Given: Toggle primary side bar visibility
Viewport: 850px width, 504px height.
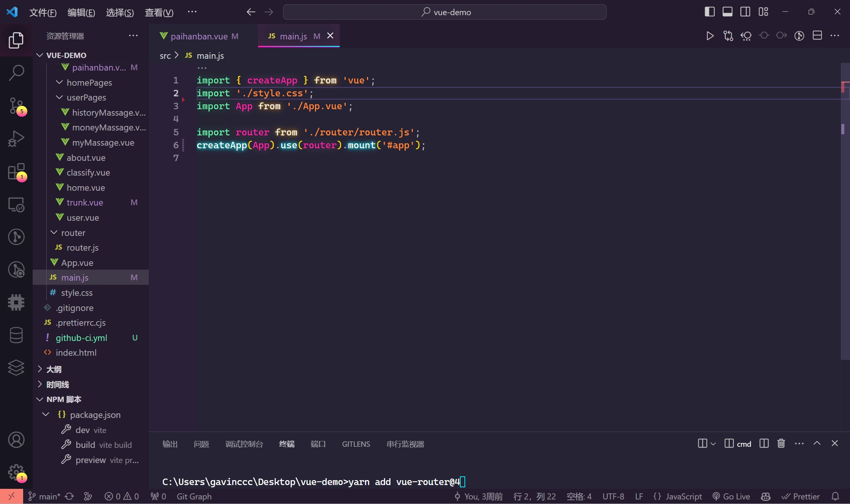Looking at the screenshot, I should coord(710,12).
